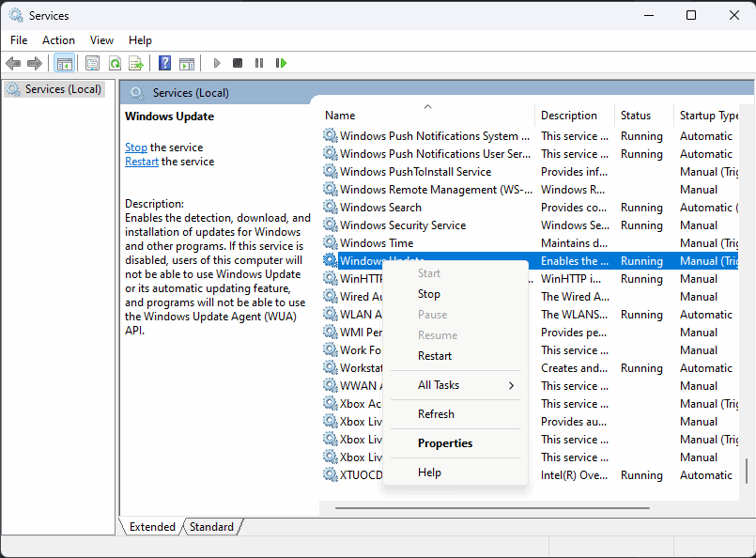Viewport: 756px width, 558px height.
Task: Select Services (Local) in the tree
Action: pos(54,89)
